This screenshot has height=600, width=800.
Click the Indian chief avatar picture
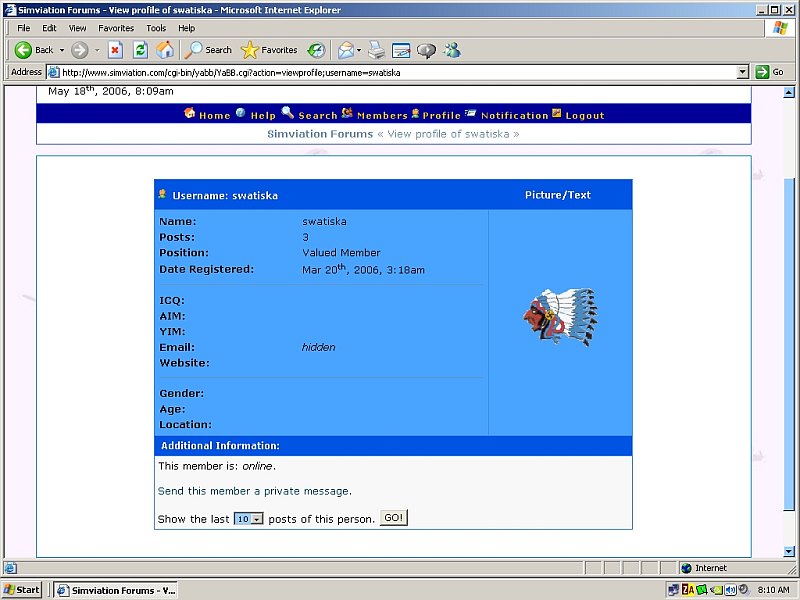pos(559,317)
